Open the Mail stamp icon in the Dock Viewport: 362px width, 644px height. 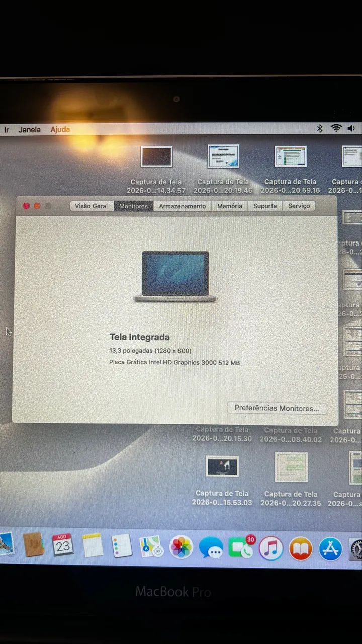click(7, 545)
